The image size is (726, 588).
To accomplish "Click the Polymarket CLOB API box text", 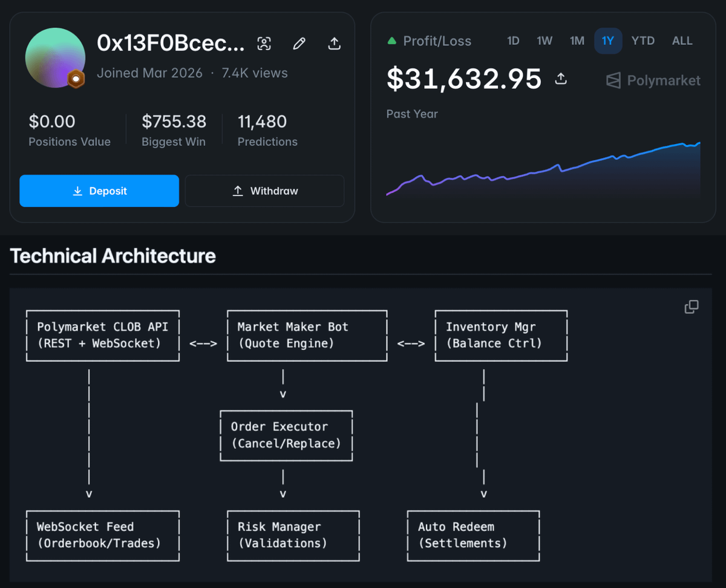I will pyautogui.click(x=102, y=335).
